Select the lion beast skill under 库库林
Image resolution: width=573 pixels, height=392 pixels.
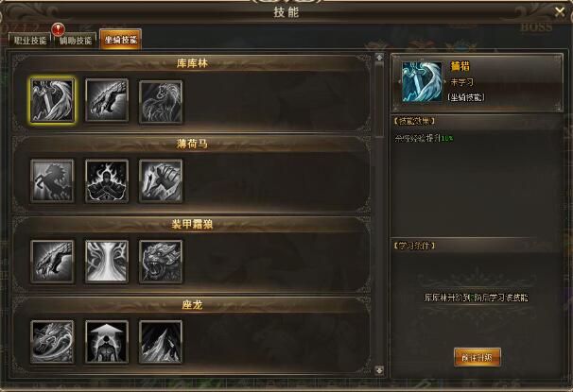click(161, 101)
